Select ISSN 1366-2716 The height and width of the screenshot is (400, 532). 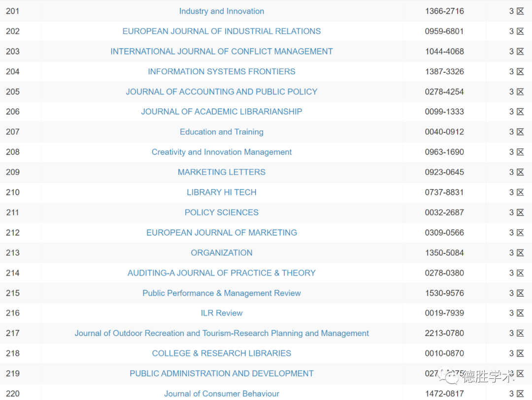point(444,11)
